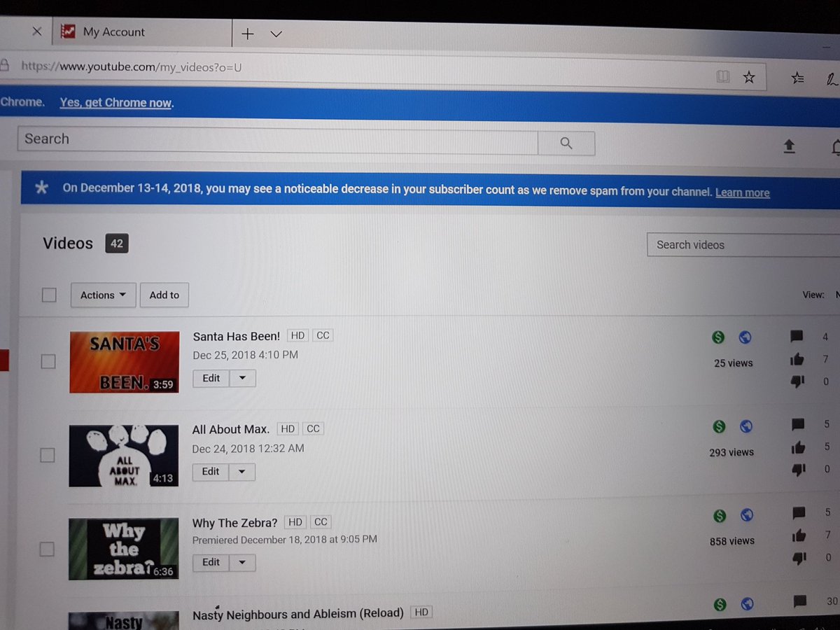Focus the YouTube Search box
840x630 pixels.
click(278, 140)
